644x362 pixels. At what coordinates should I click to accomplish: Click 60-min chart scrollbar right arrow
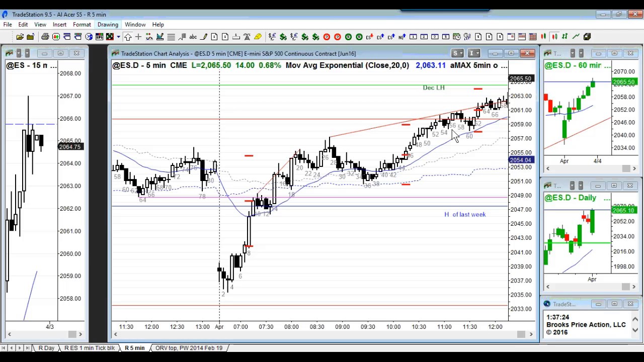634,169
